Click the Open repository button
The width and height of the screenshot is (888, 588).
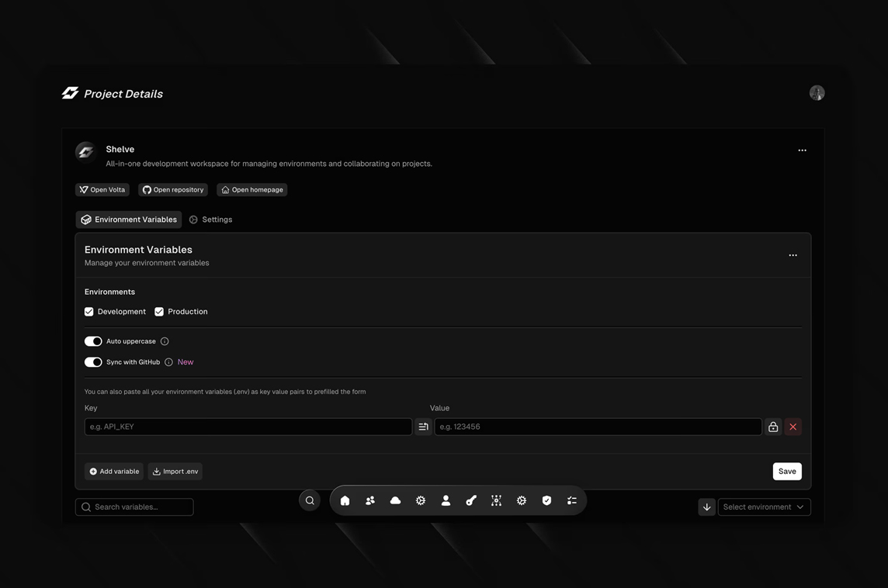[173, 189]
